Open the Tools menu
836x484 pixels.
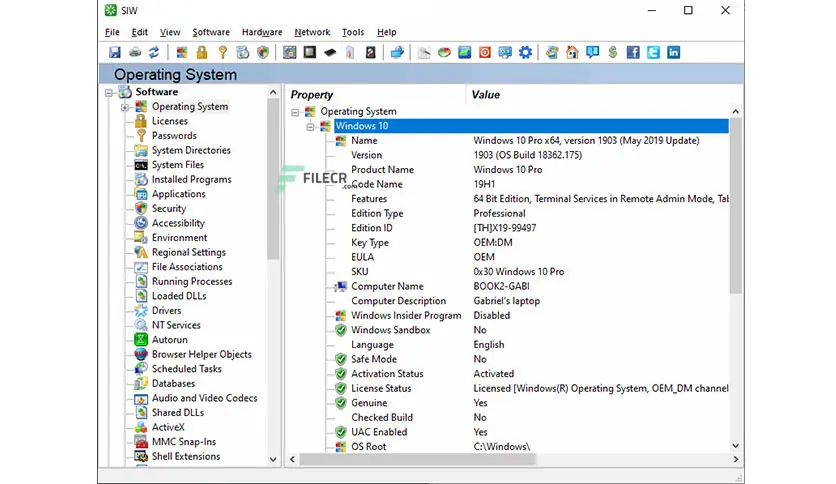(x=352, y=32)
